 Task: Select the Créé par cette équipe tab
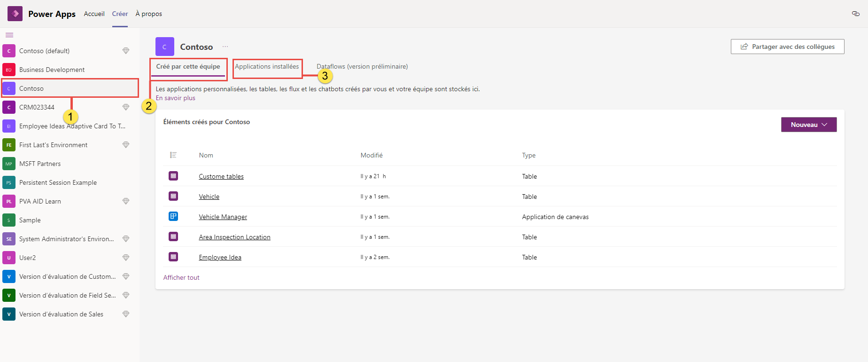(x=188, y=67)
